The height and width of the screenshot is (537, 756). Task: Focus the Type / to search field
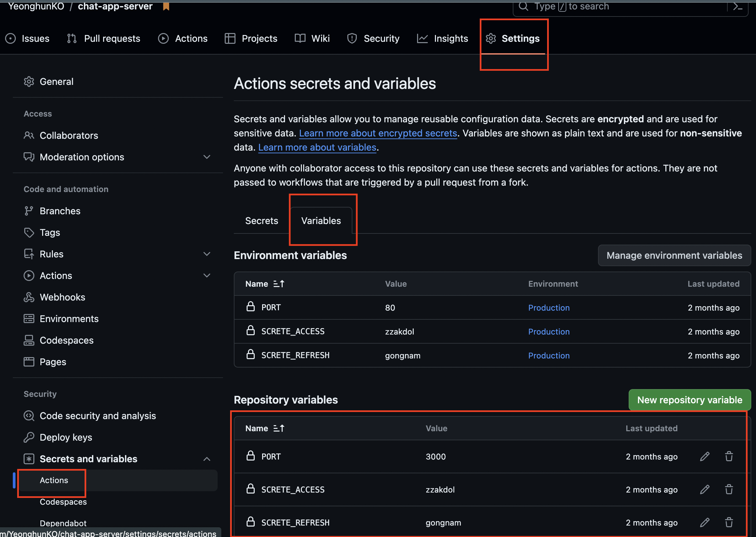click(x=630, y=7)
